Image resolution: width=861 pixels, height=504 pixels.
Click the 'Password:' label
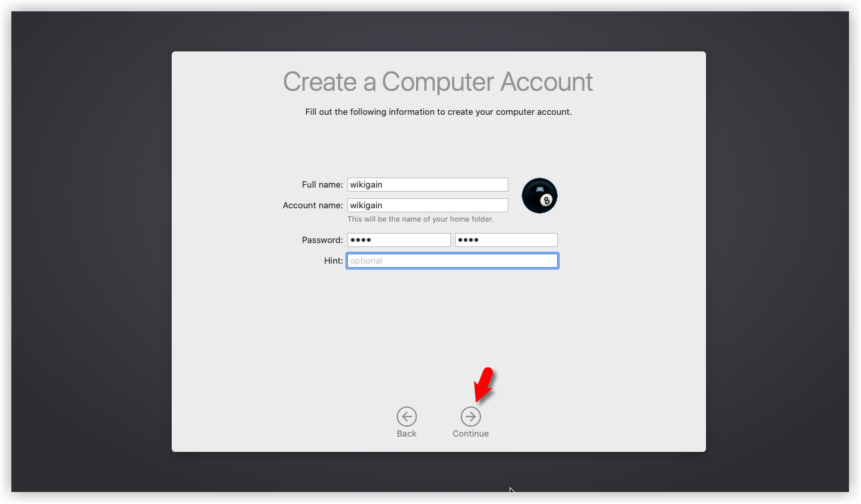point(322,240)
